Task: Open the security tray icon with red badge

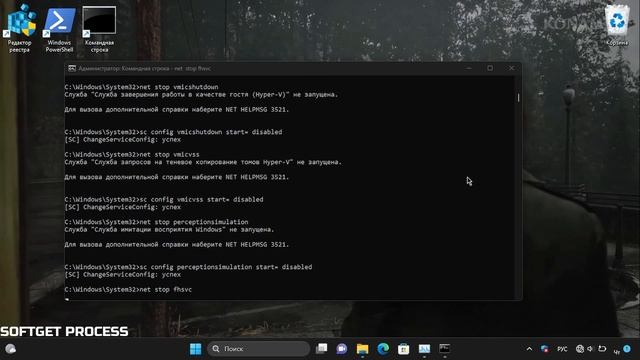Action: point(544,349)
